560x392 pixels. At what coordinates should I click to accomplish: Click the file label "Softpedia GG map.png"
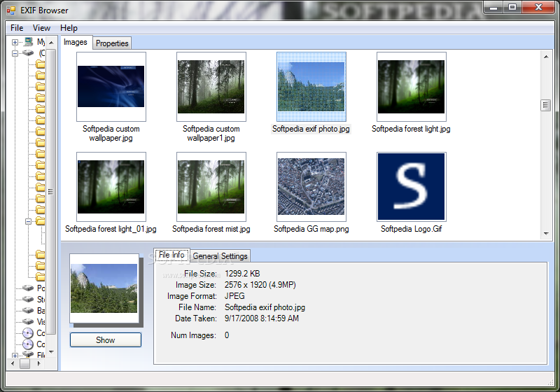(311, 229)
